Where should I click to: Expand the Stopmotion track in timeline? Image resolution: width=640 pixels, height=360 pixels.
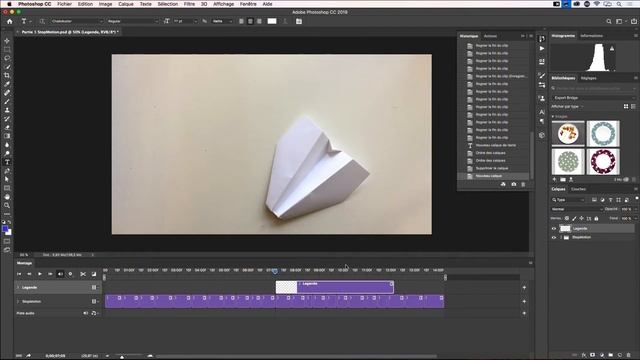pos(18,302)
